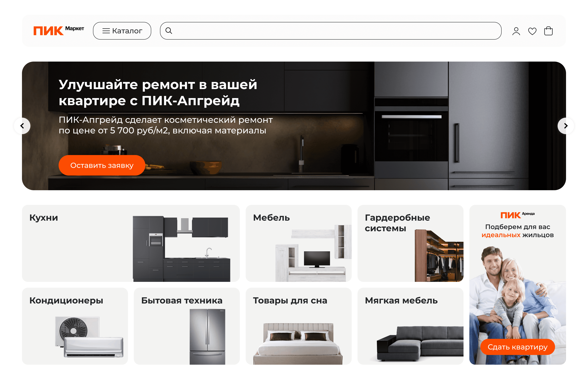Click the Сдать квартиру button
The image size is (588, 383).
point(517,347)
